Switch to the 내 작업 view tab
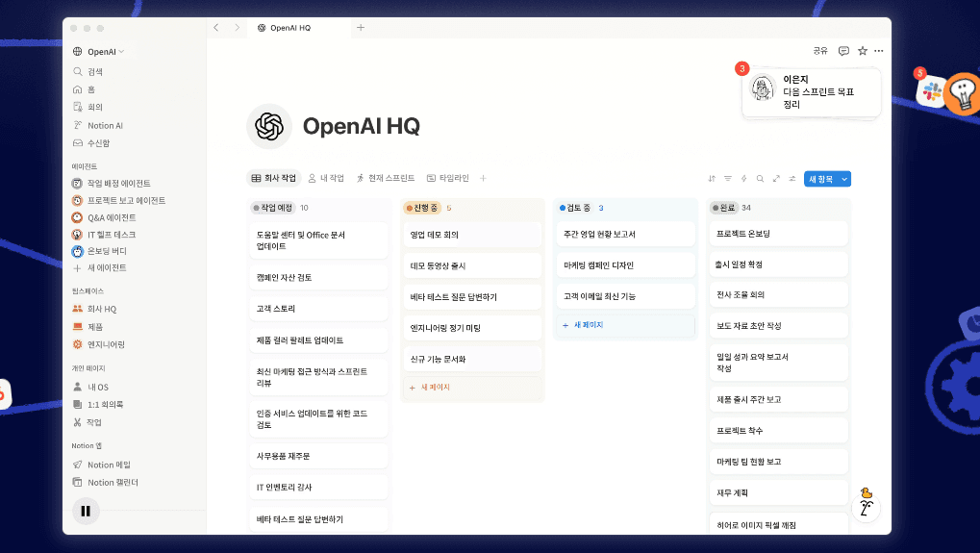This screenshot has width=980, height=553. coord(326,178)
